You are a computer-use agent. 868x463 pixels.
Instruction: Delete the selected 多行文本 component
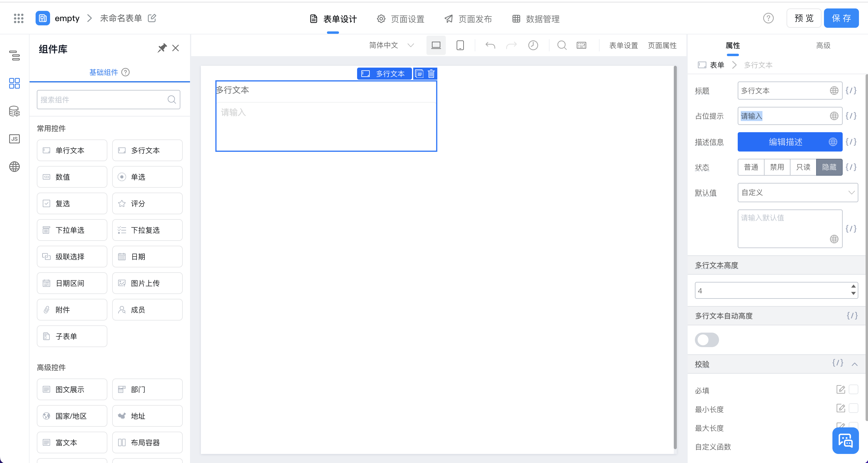(x=431, y=74)
